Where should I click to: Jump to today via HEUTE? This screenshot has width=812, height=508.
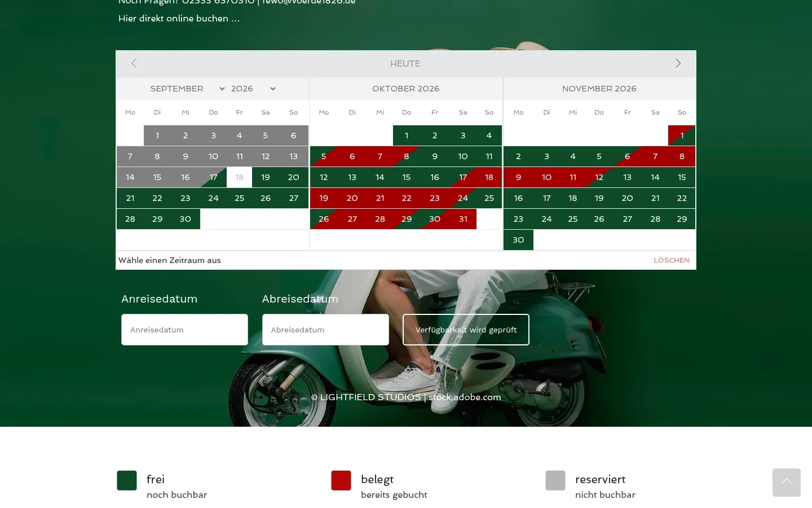(x=405, y=64)
